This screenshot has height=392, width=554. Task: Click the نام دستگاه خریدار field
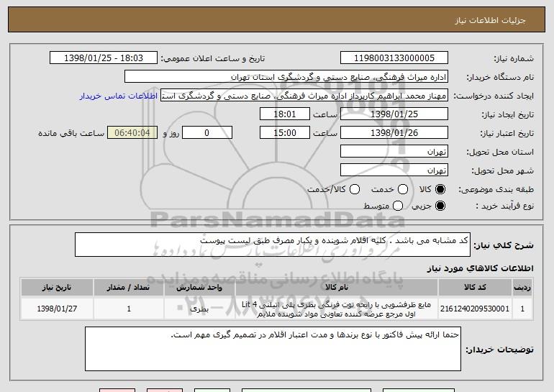pos(286,77)
